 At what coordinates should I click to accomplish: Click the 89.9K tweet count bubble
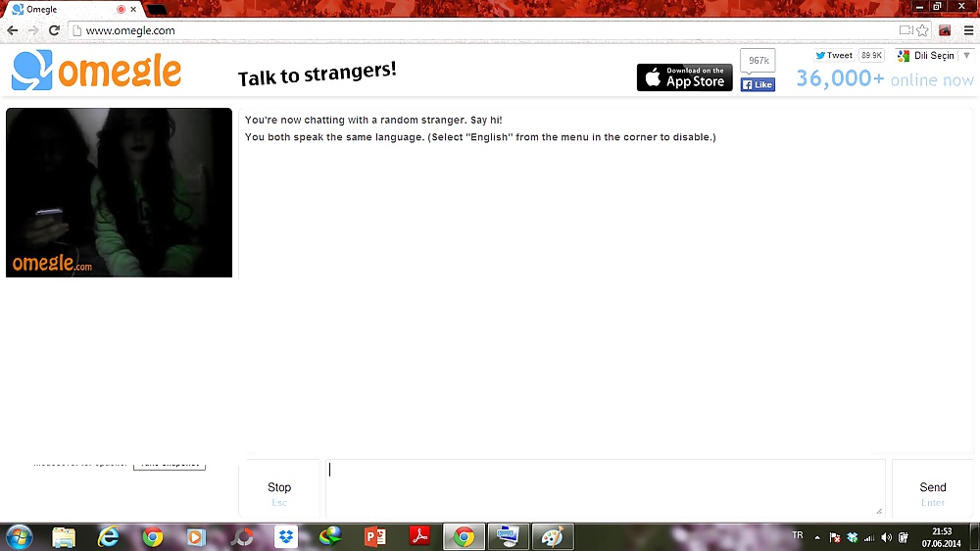coord(871,55)
